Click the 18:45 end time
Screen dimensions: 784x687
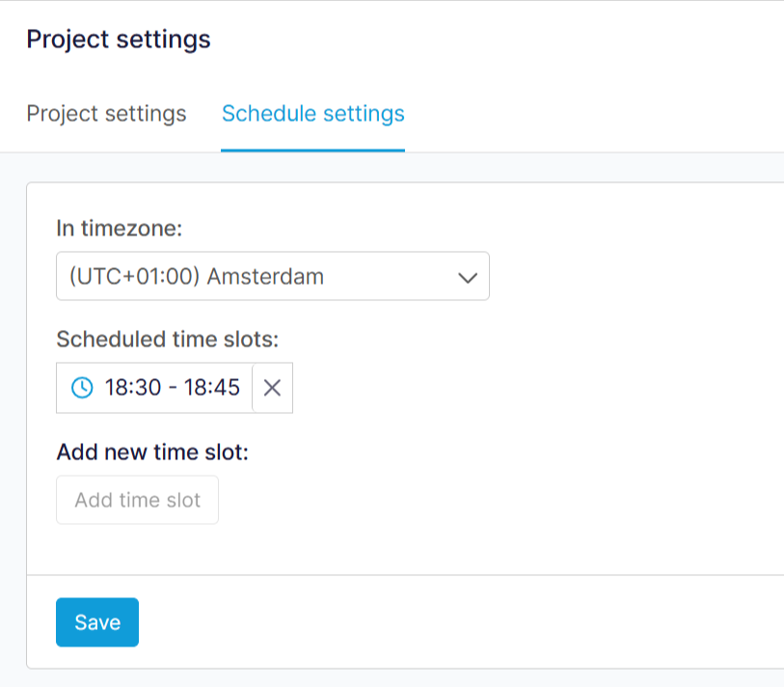pyautogui.click(x=212, y=388)
